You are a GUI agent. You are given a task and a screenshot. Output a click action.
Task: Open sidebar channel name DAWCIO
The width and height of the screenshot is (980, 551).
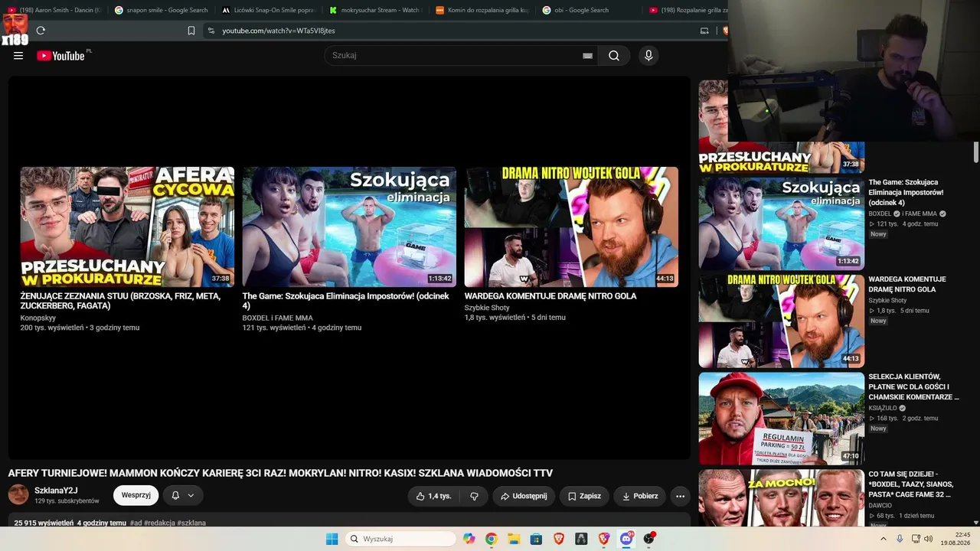point(880,505)
